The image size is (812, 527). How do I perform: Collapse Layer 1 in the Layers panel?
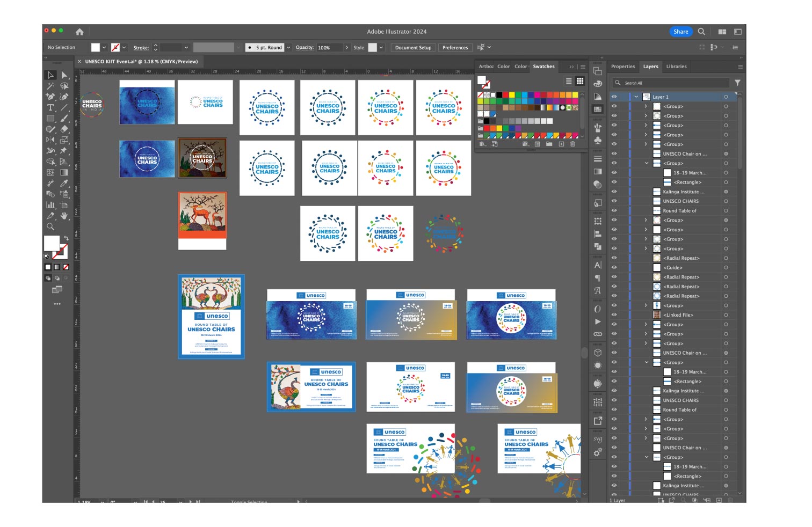[636, 97]
